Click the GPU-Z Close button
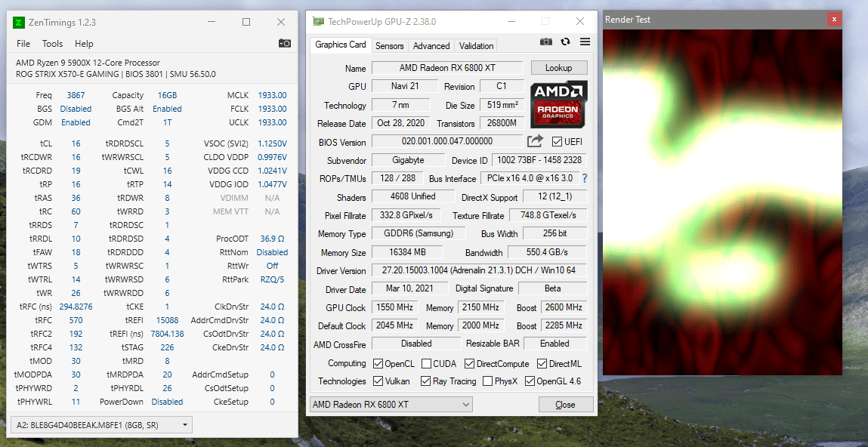Viewport: 868px width, 447px height. pyautogui.click(x=565, y=405)
